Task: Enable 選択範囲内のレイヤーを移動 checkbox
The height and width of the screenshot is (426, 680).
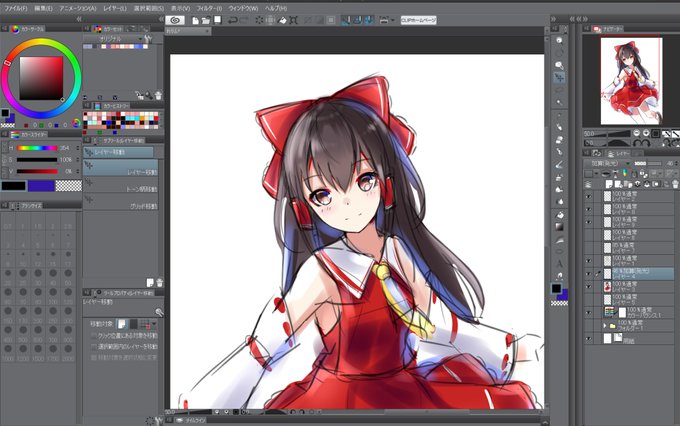Action: click(x=94, y=347)
